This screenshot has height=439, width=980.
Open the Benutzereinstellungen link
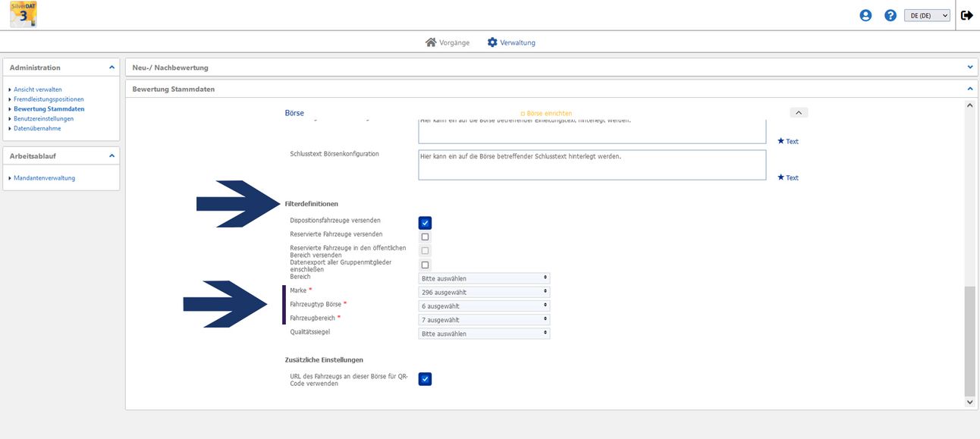point(43,118)
